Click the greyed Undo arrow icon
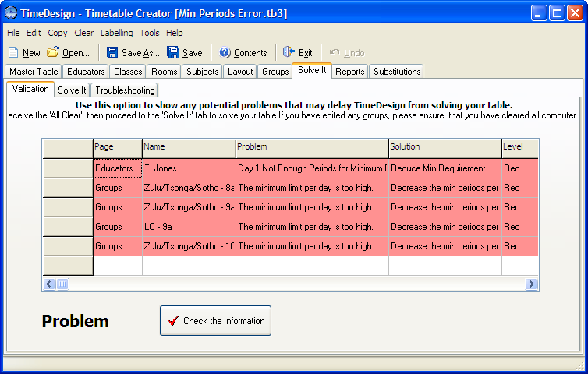This screenshot has height=374, width=588. (335, 52)
